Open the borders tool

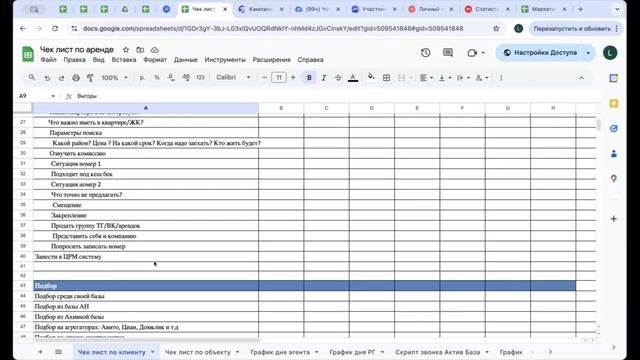[386, 78]
